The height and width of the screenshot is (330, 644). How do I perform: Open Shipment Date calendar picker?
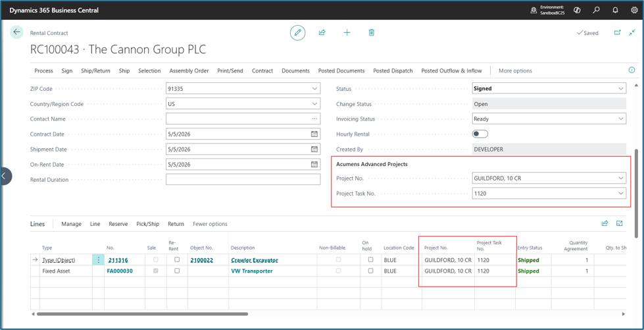[x=314, y=150]
